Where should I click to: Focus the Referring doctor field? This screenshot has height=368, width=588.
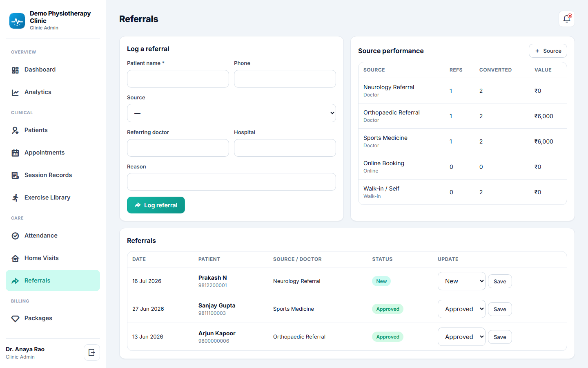(178, 148)
